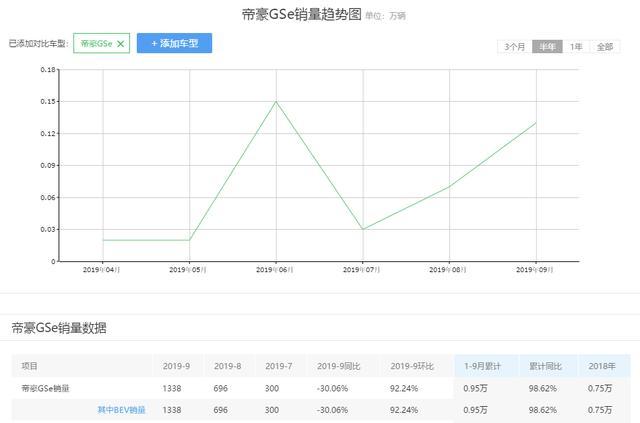Click the 添加车型 button
The height and width of the screenshot is (423, 640).
[x=174, y=43]
